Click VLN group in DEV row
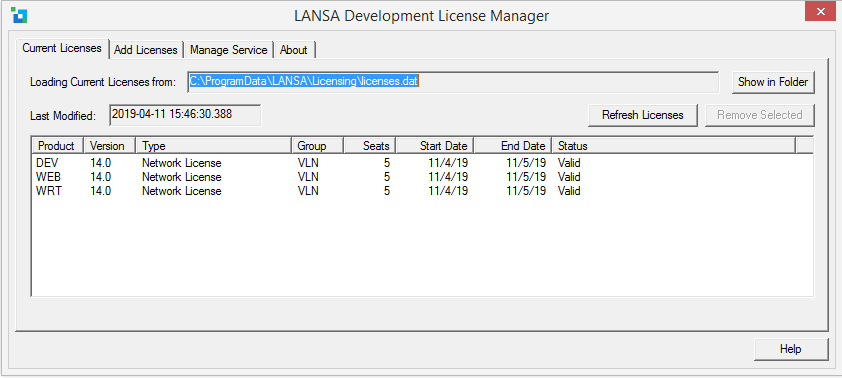The width and height of the screenshot is (842, 378). click(x=308, y=163)
